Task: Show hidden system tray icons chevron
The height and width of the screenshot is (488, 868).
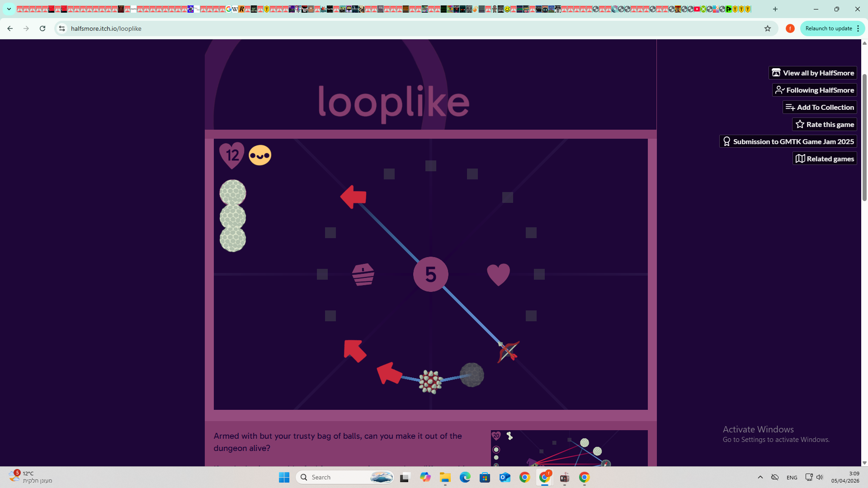Action: 760,477
